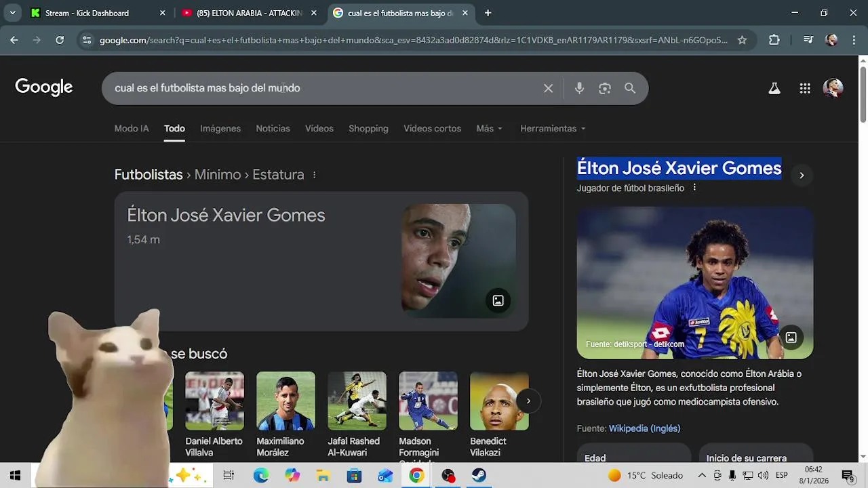Open Daniel Alberto Villalva card

tap(214, 415)
